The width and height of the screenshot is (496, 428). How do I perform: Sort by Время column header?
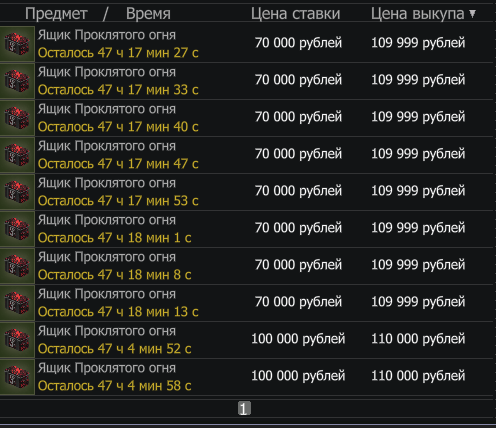click(x=148, y=14)
